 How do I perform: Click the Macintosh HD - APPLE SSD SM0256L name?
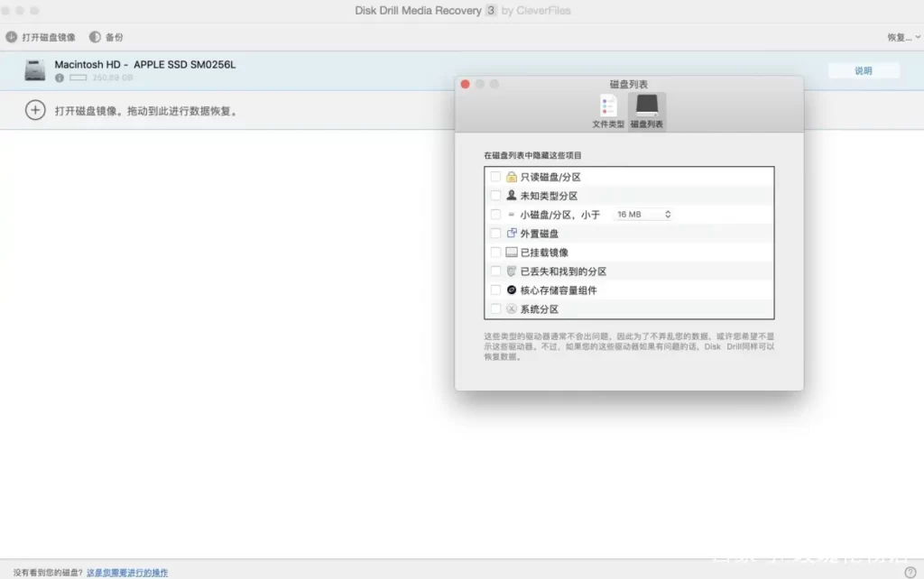tap(145, 65)
